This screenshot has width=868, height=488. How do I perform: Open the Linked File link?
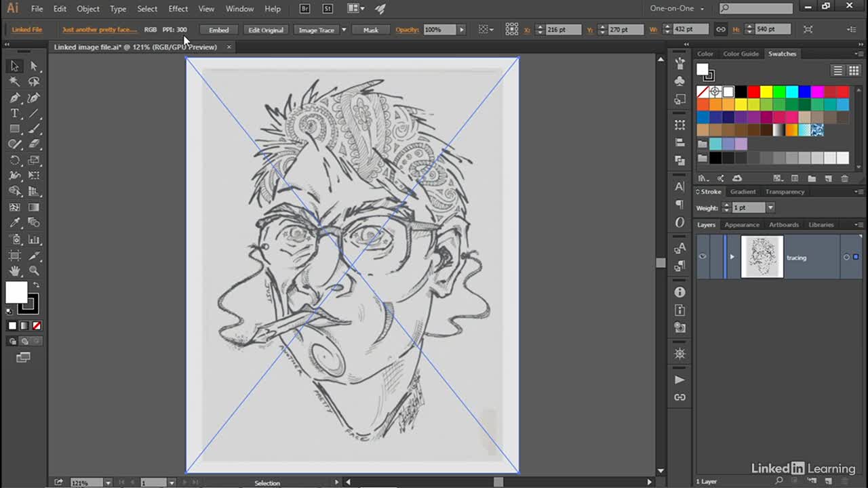[27, 30]
